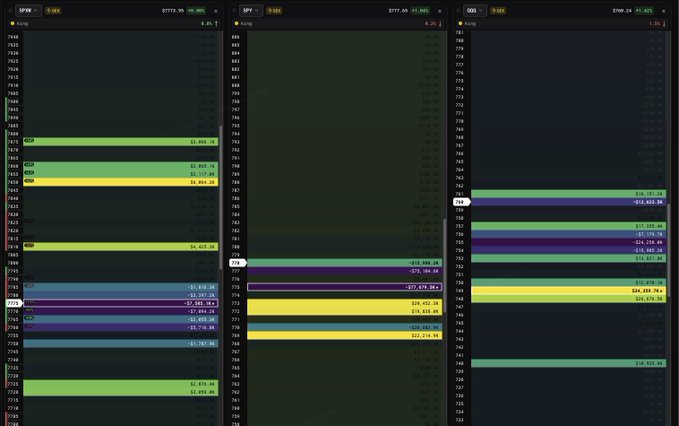Image resolution: width=679 pixels, height=426 pixels.
Task: Open the SPXW ticker dropdown
Action: click(29, 10)
